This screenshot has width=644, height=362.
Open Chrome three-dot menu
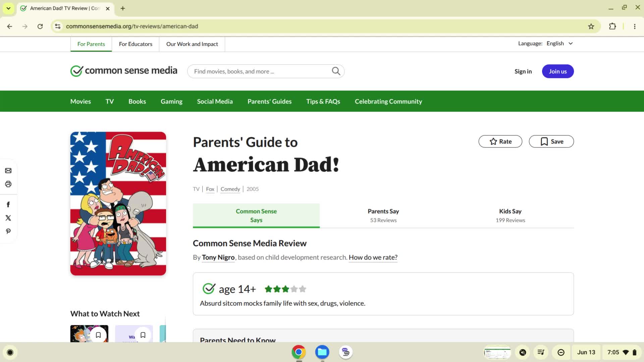(635, 26)
